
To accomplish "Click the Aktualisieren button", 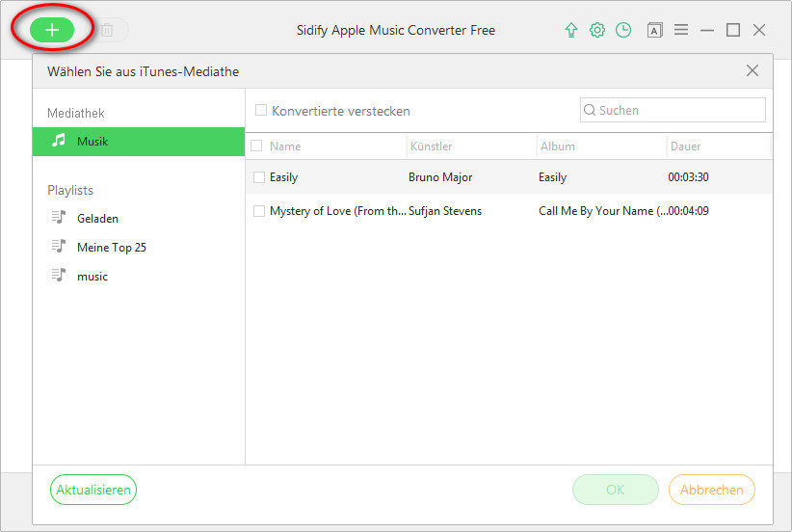I will (93, 490).
